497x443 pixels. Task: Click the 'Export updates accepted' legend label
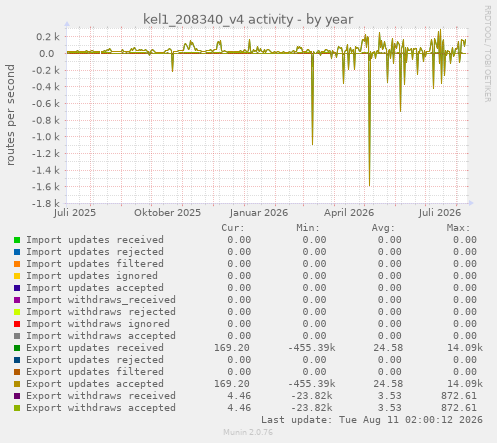(95, 384)
